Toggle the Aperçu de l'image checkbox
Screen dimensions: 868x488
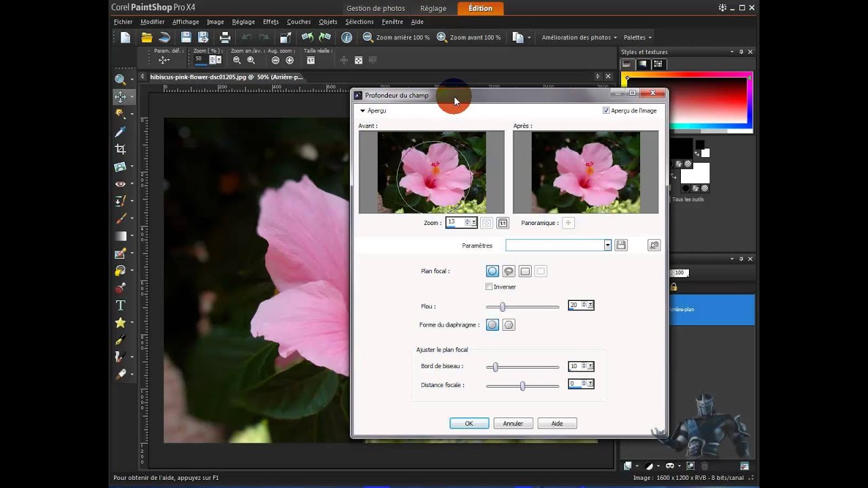tap(606, 110)
